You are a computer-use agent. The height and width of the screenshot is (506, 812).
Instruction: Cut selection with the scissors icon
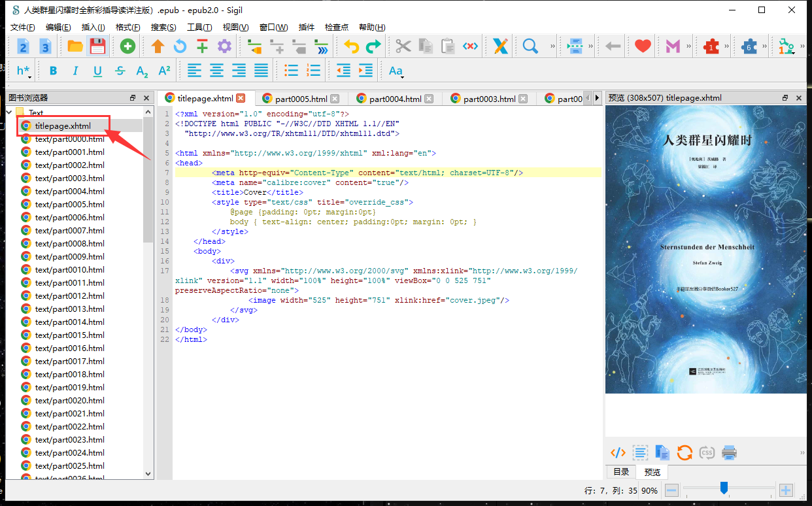pos(403,46)
